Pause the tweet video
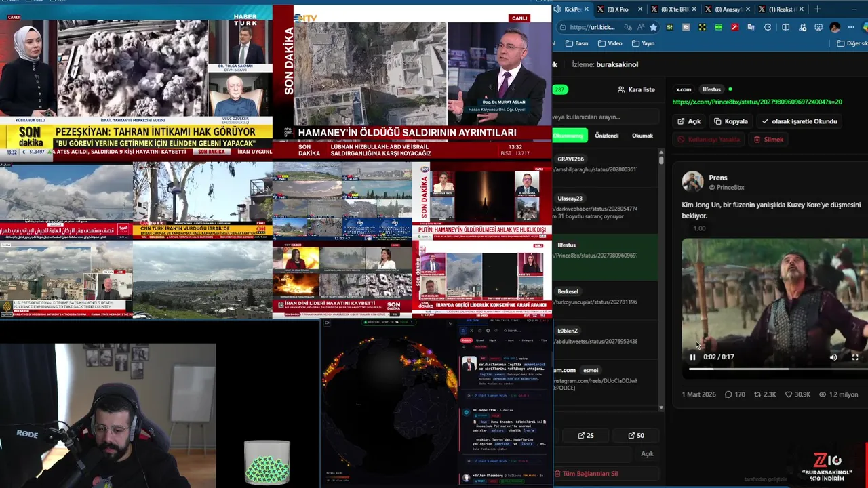Image resolution: width=868 pixels, height=488 pixels. point(692,357)
